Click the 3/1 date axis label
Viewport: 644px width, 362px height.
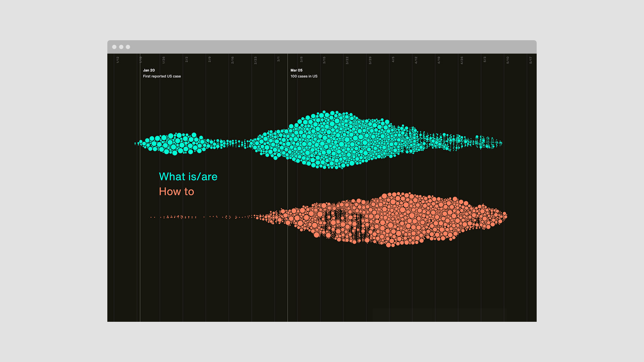(278, 59)
